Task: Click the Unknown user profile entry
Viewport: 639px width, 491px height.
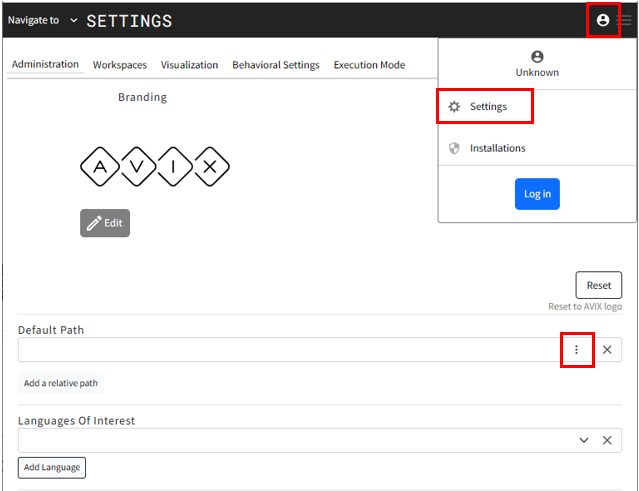Action: (x=537, y=64)
